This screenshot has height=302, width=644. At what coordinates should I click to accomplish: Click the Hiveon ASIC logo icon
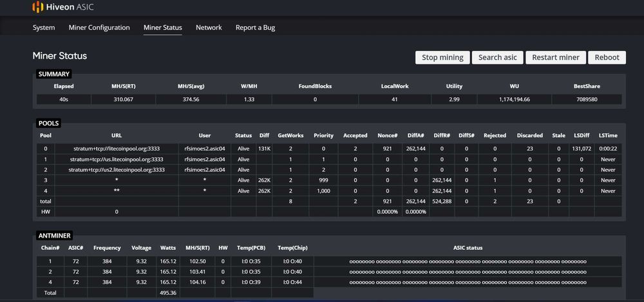(x=37, y=6)
